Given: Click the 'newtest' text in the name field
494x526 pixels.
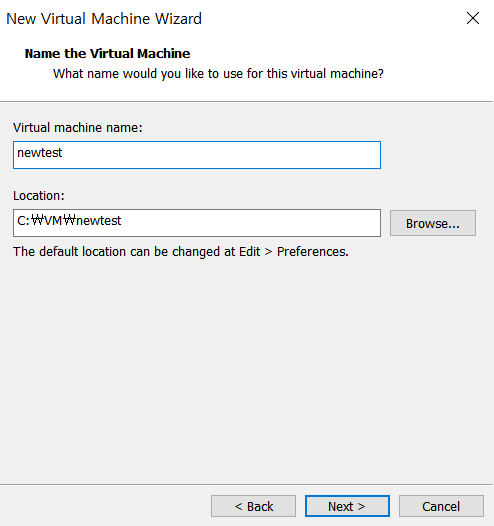Looking at the screenshot, I should pos(40,153).
